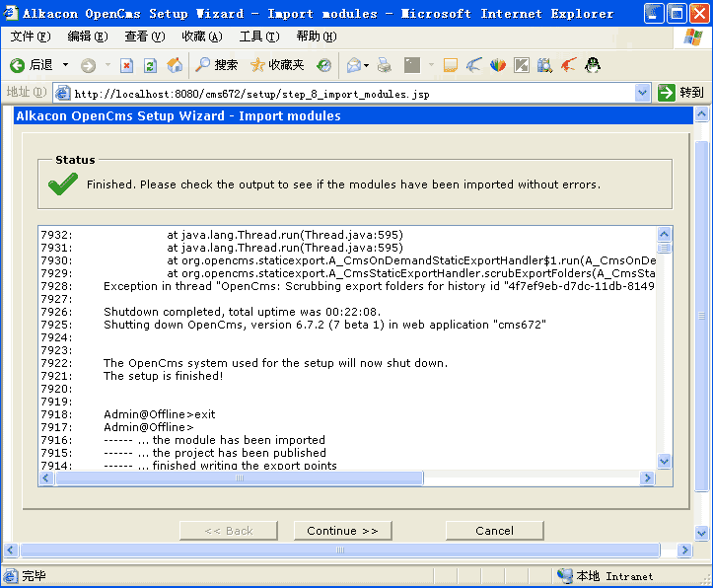Click the page scroll left arrow
Image resolution: width=713 pixels, height=588 pixels.
10,550
